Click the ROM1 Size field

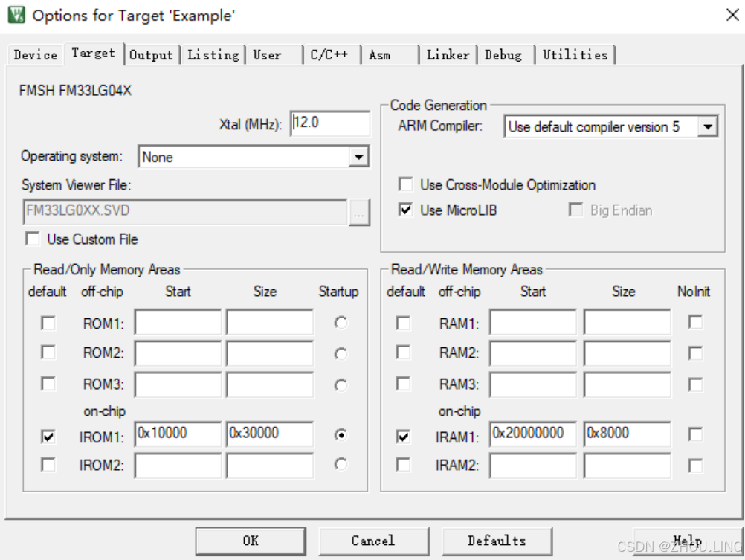pos(270,323)
